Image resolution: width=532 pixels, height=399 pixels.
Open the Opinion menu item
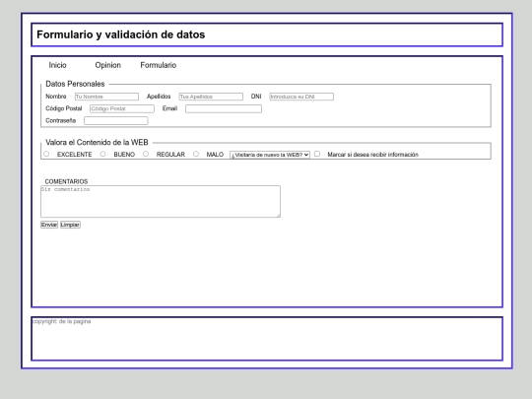point(108,65)
